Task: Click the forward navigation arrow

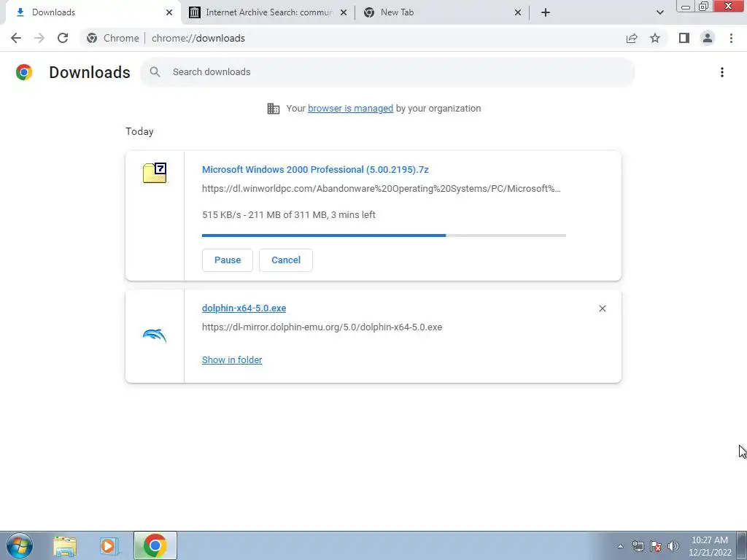Action: 39,38
